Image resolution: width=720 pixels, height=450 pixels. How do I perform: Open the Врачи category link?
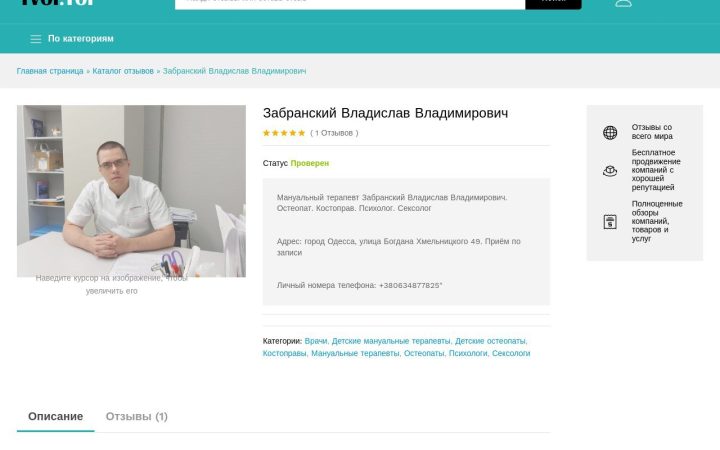pyautogui.click(x=316, y=341)
